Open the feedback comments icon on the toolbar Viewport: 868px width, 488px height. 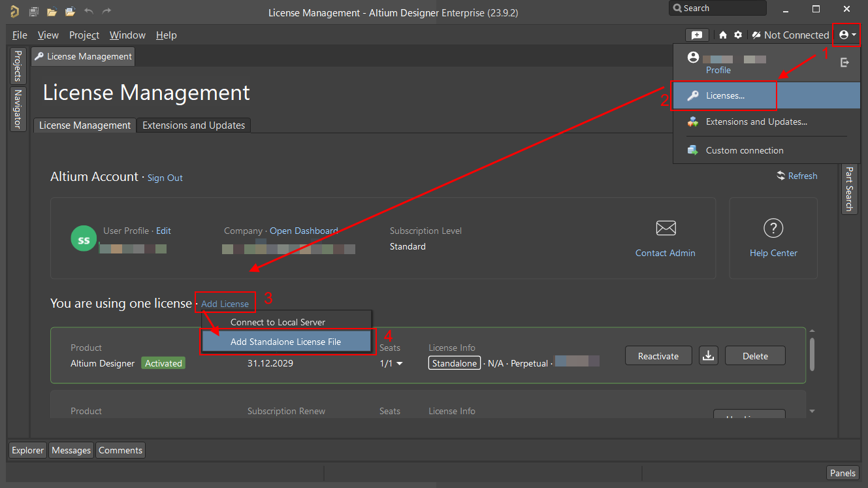tap(697, 35)
